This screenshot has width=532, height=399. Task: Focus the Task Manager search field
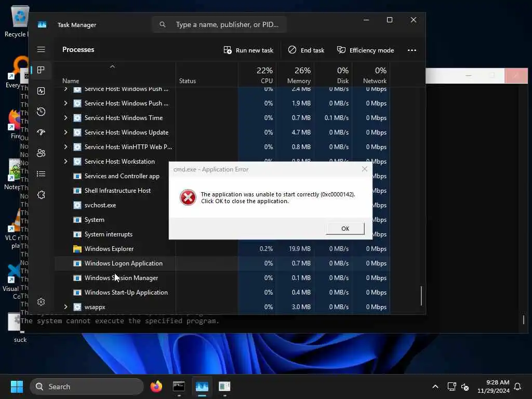[x=219, y=24]
